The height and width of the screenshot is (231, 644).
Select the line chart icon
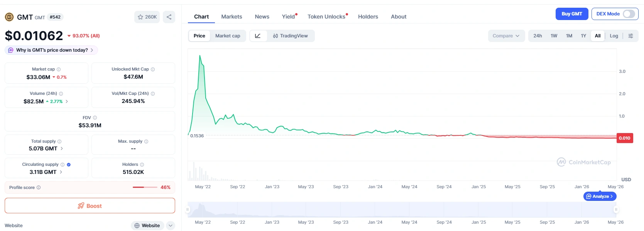point(258,36)
